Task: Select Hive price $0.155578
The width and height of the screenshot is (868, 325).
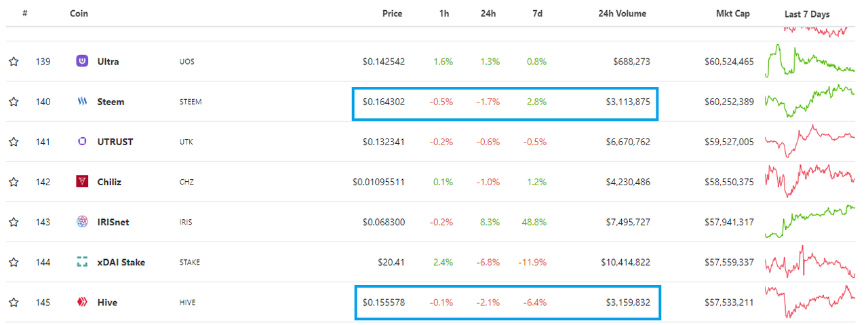Action: click(384, 303)
